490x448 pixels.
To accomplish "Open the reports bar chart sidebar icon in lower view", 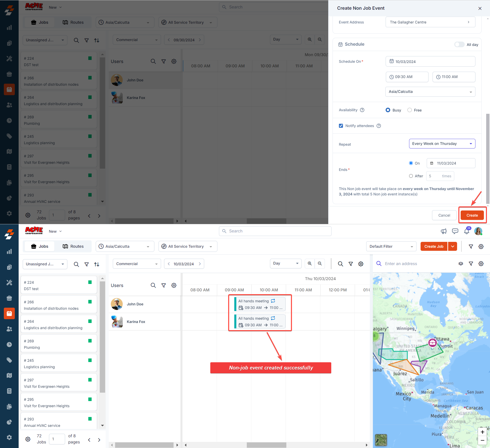I will (9, 252).
